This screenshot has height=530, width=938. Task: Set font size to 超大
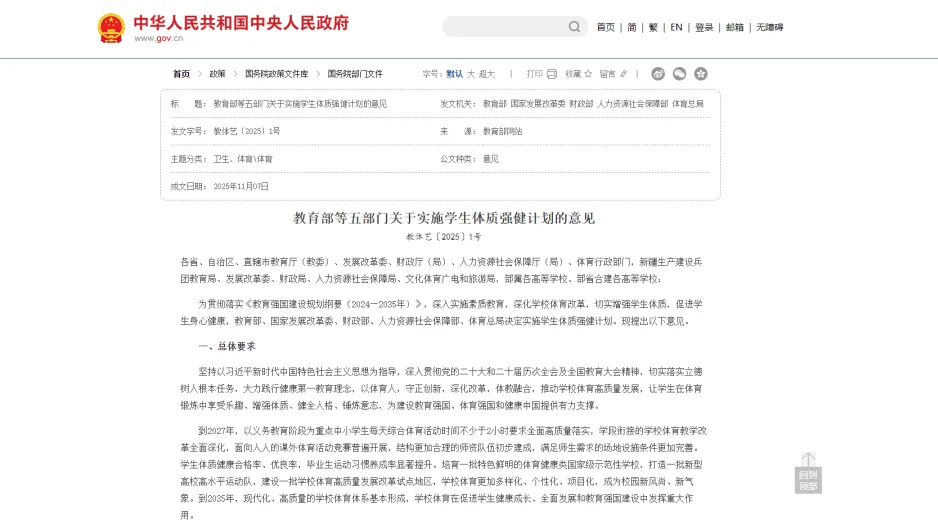(487, 74)
